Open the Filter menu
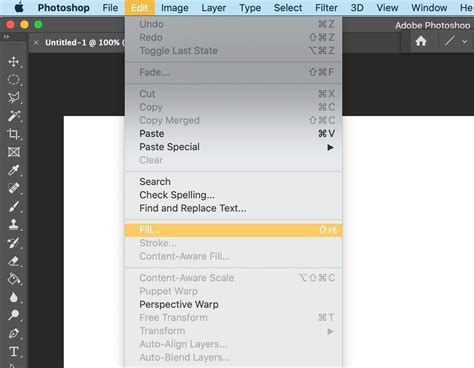The width and height of the screenshot is (474, 368). tap(326, 8)
